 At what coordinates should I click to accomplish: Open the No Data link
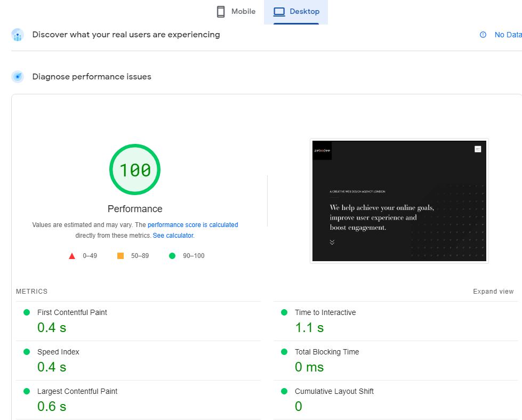(508, 35)
